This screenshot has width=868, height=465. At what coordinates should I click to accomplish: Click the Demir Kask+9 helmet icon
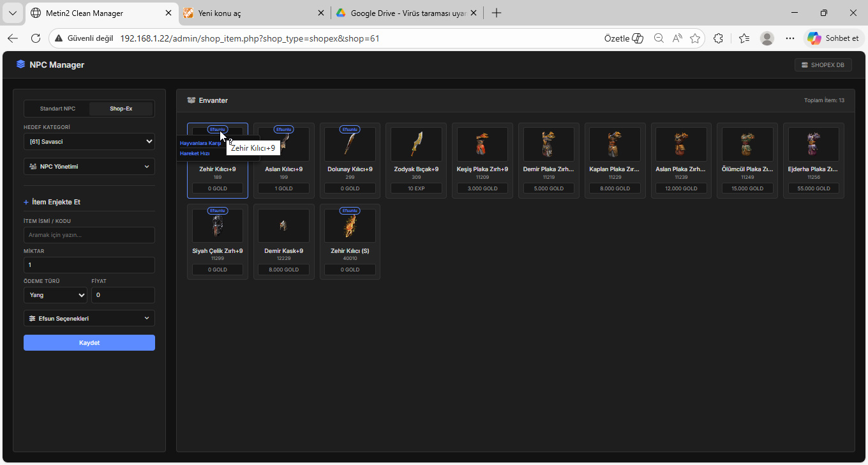pos(283,225)
